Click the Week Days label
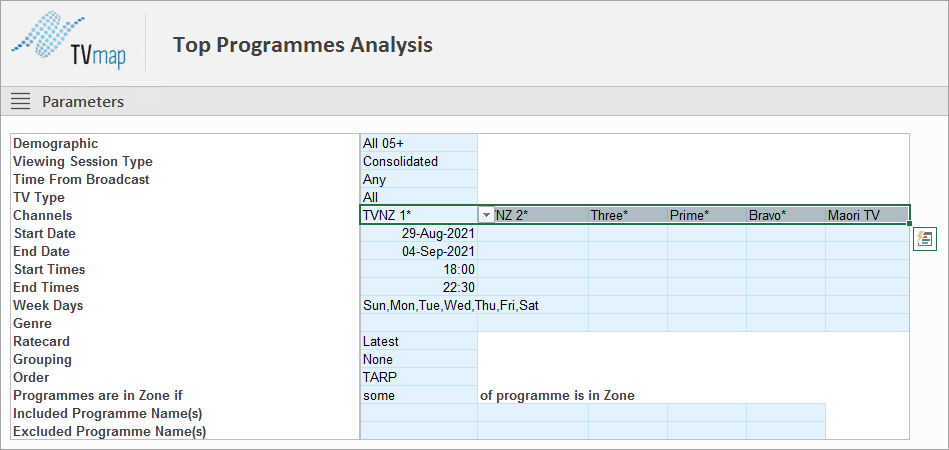The width and height of the screenshot is (949, 450). click(48, 305)
